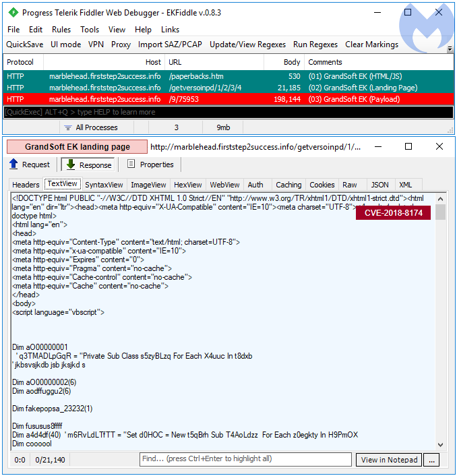Screen dimensions: 457x476
Task: Click the QuickExec command input box
Action: click(x=228, y=112)
